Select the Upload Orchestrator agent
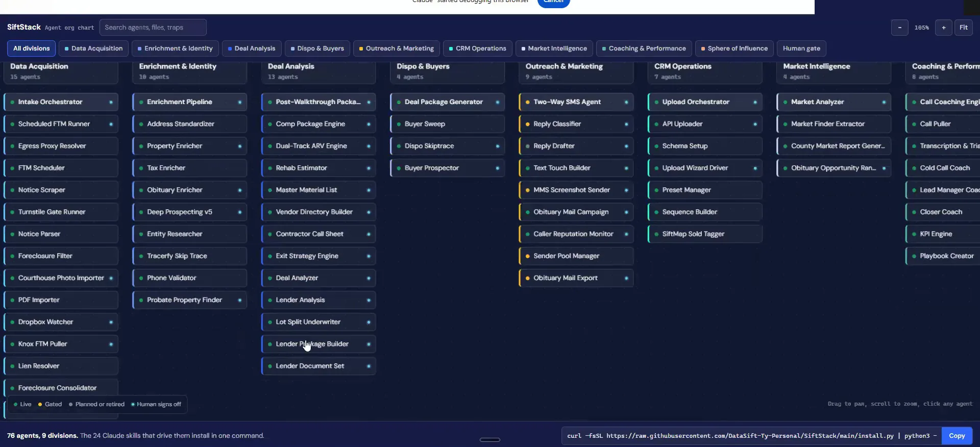The width and height of the screenshot is (980, 447). click(705, 102)
